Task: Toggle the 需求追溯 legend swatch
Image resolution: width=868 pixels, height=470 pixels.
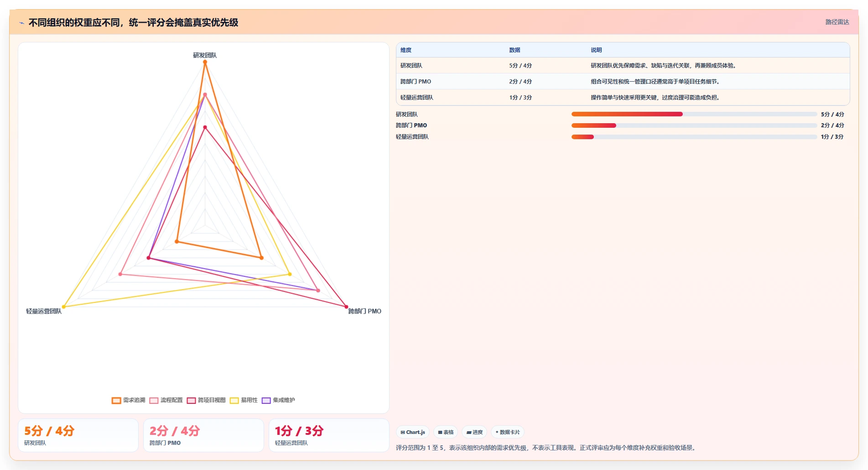Action: [x=116, y=401]
